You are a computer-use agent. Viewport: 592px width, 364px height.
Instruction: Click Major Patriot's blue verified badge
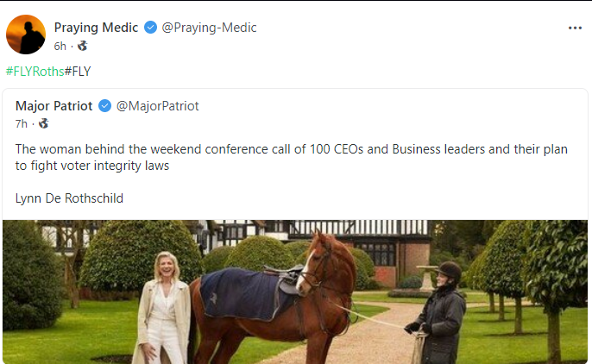coord(105,106)
